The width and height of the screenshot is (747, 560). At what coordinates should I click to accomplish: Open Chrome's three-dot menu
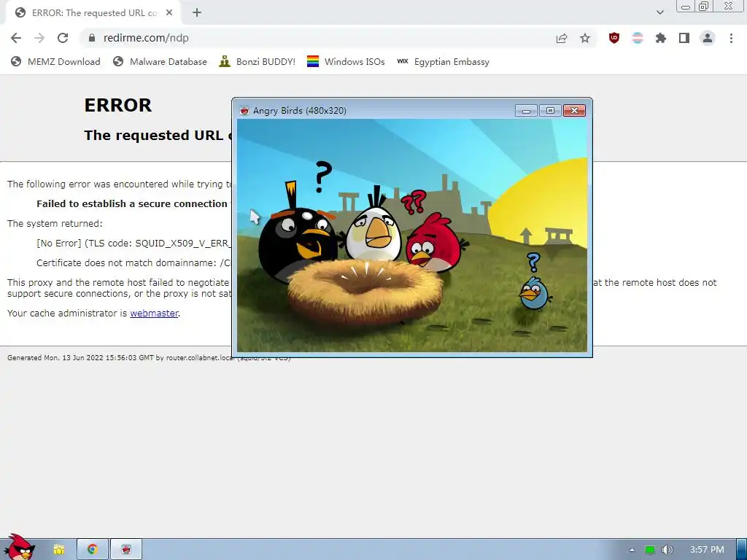click(731, 38)
